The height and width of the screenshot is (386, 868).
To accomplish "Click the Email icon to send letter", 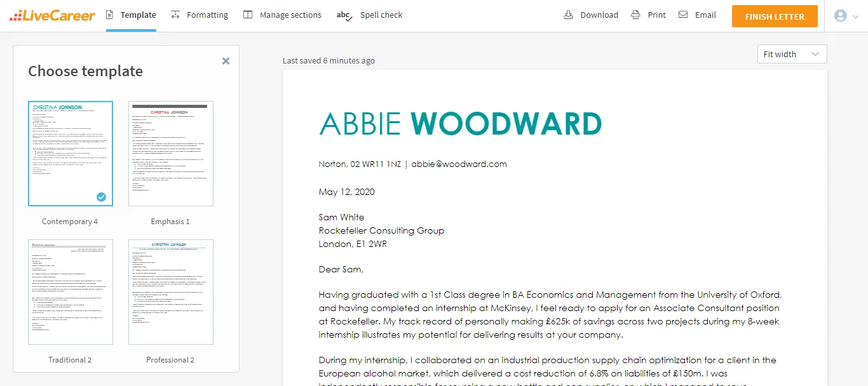I will pos(682,14).
